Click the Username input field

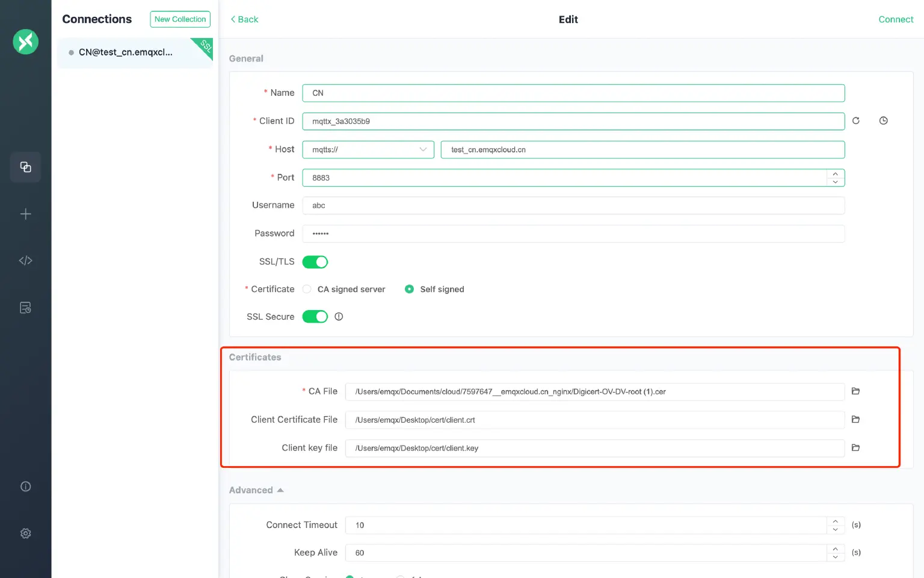tap(573, 205)
